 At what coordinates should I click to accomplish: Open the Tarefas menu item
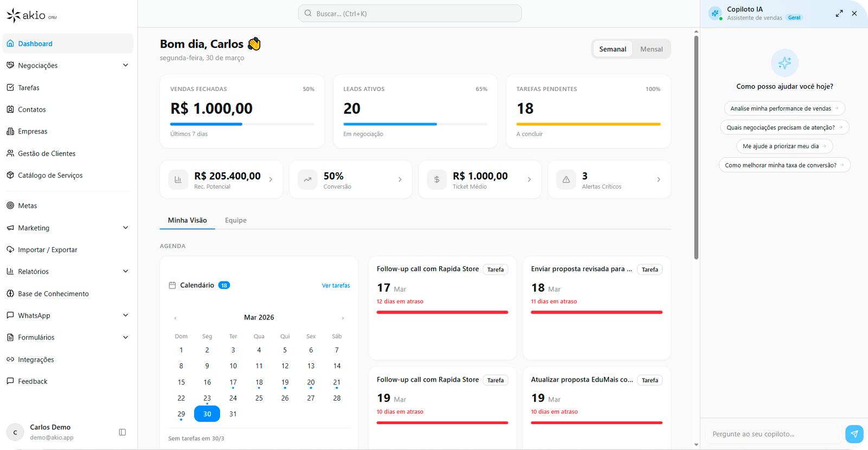[x=29, y=87]
